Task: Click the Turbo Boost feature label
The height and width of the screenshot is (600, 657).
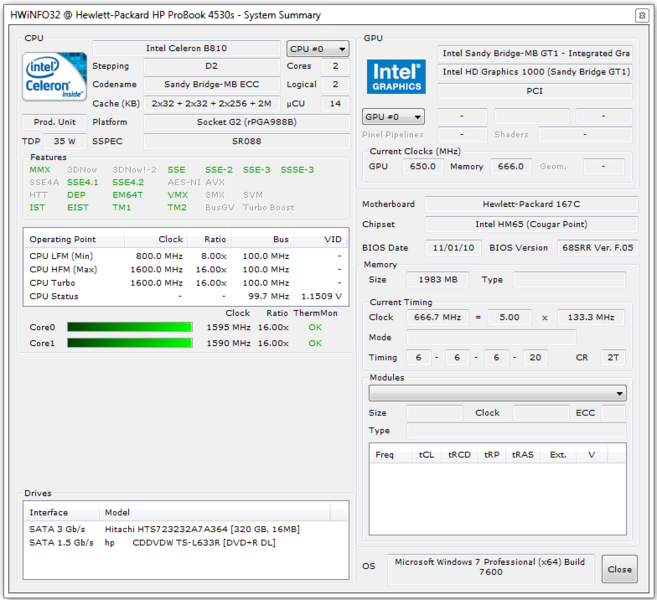Action: 269,207
